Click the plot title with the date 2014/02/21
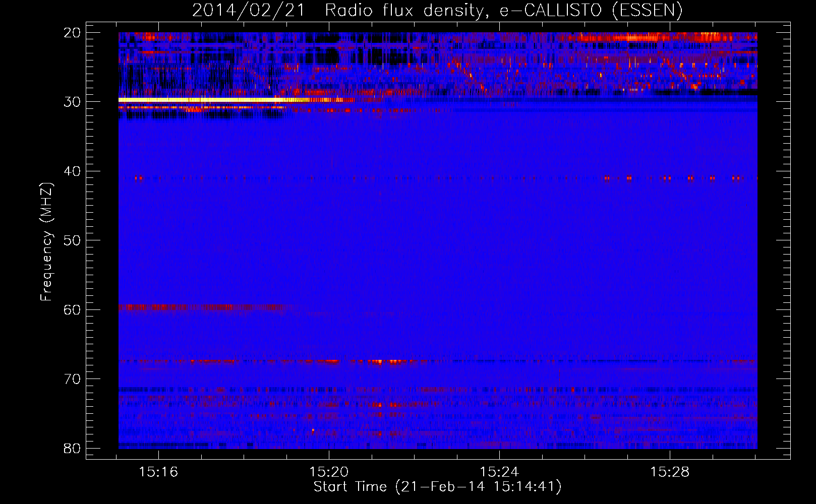816x504 pixels. pyautogui.click(x=437, y=11)
